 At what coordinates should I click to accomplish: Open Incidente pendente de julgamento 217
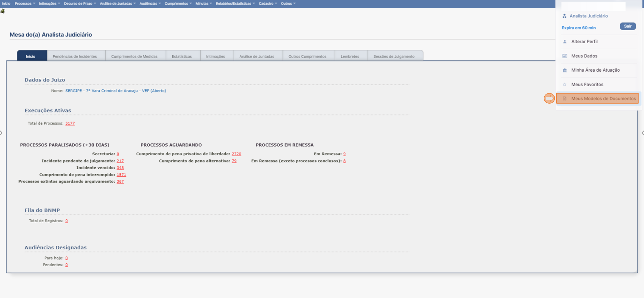(120, 161)
